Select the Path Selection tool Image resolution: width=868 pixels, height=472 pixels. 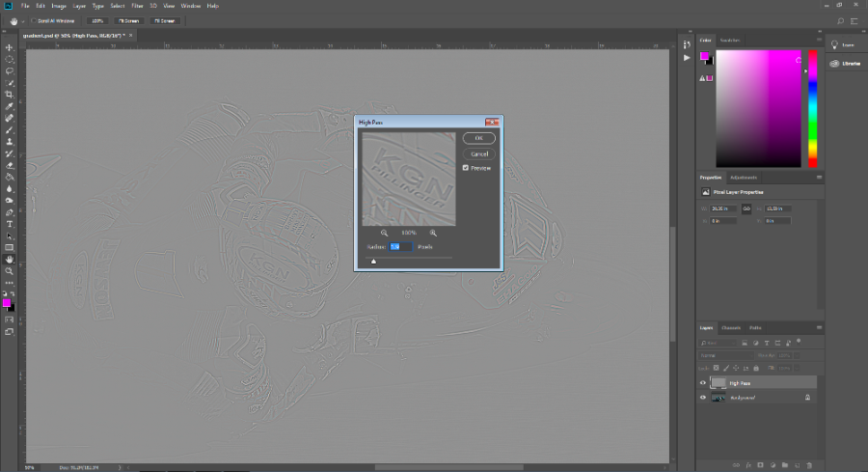(x=10, y=236)
